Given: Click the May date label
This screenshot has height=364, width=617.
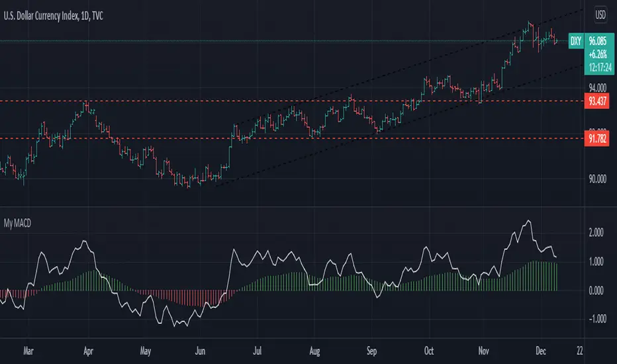Looking at the screenshot, I should tap(145, 351).
